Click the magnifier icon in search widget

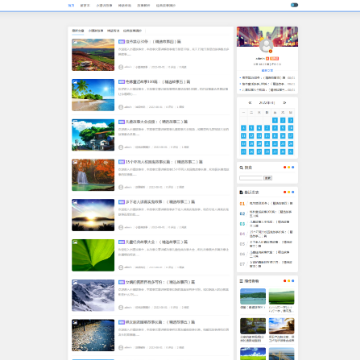pyautogui.click(x=241, y=168)
